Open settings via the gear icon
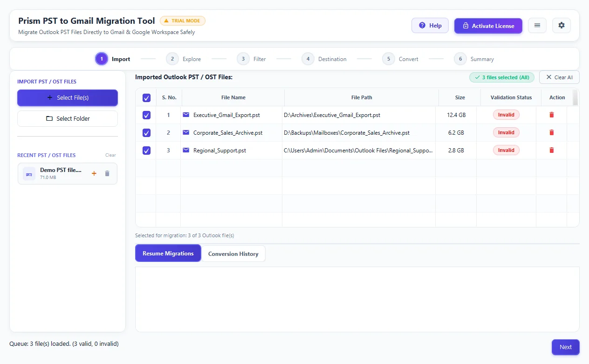This screenshot has height=364, width=589. pos(562,26)
